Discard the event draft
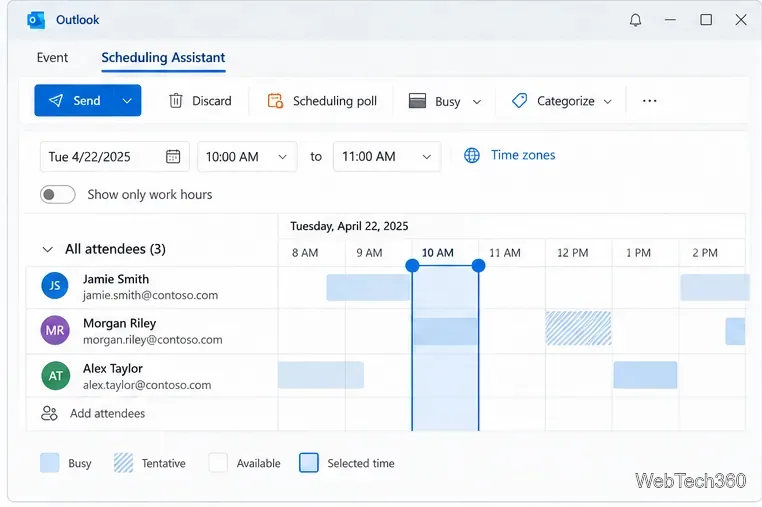762x507 pixels. point(200,101)
